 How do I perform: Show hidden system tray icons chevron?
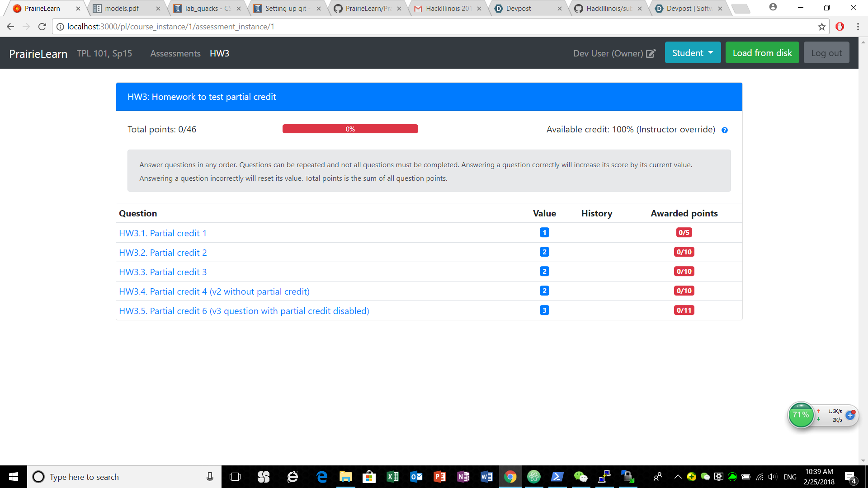(678, 477)
